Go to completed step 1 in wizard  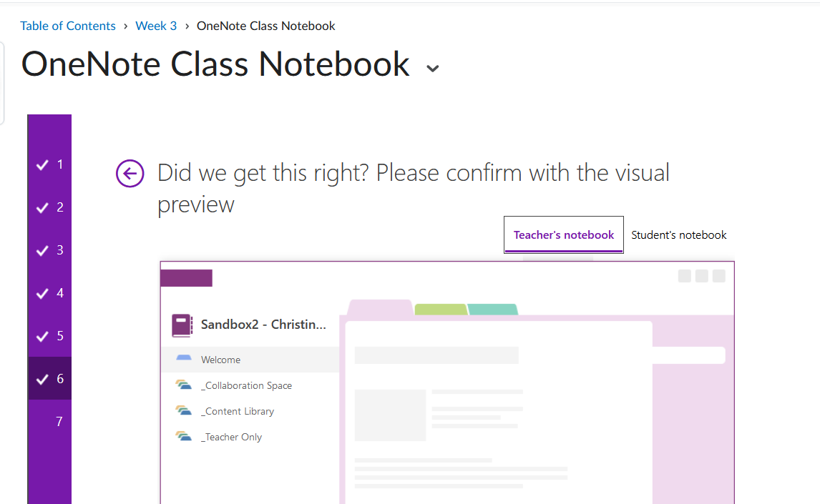click(x=49, y=164)
